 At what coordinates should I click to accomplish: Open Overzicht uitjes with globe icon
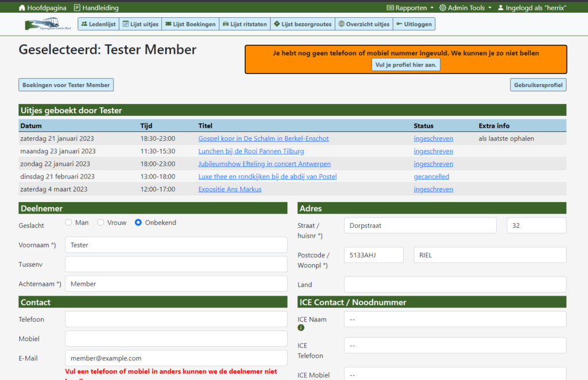click(364, 24)
